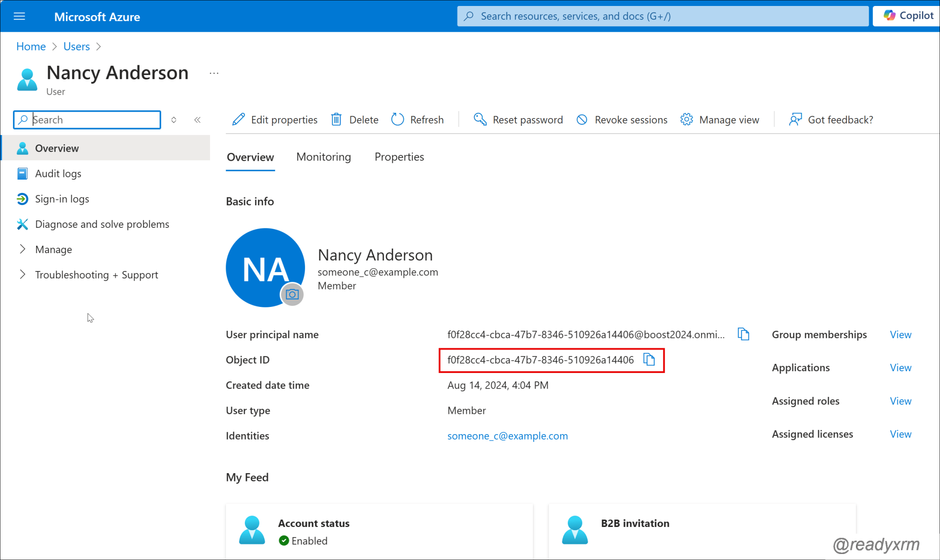Open the Properties tab

tap(399, 157)
